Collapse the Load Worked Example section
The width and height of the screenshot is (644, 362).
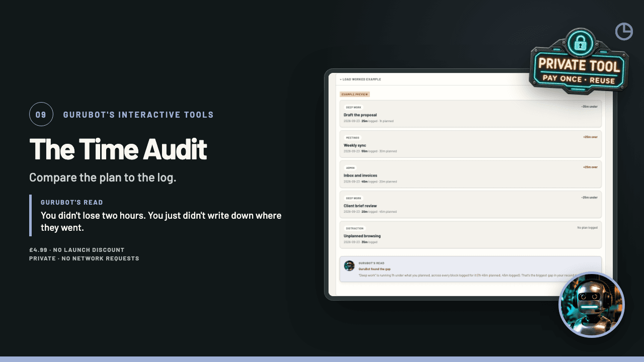click(360, 79)
